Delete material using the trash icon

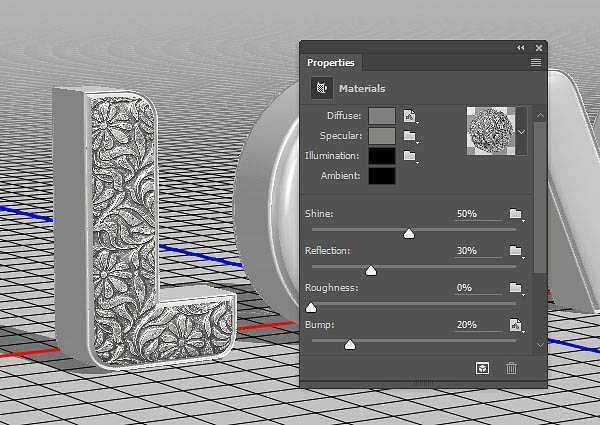[x=512, y=368]
